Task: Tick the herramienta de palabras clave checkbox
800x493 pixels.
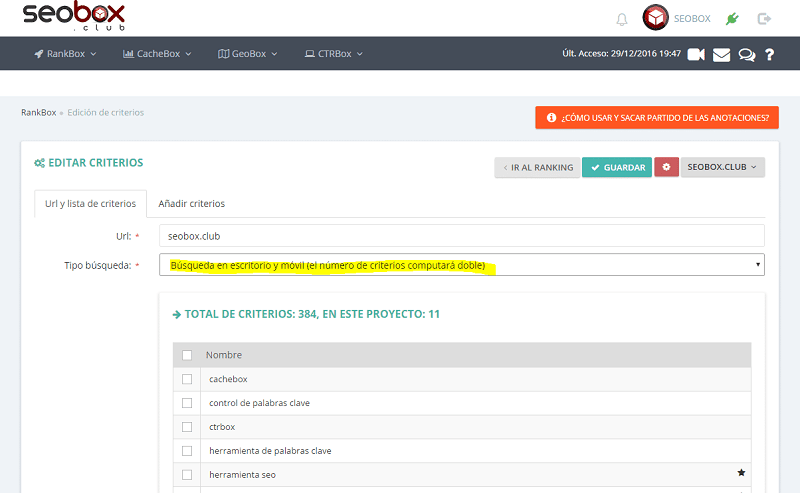Action: pos(187,451)
